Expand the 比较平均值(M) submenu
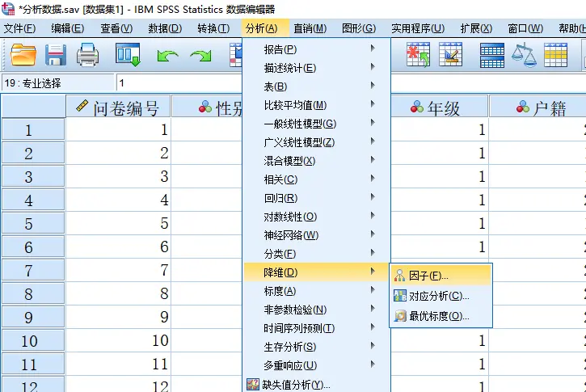This screenshot has height=392, width=586. 316,105
